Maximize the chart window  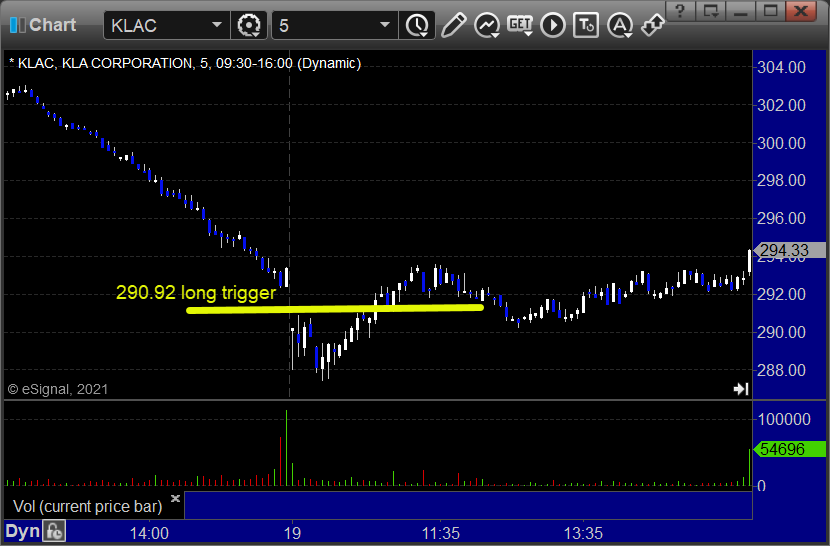coord(771,11)
